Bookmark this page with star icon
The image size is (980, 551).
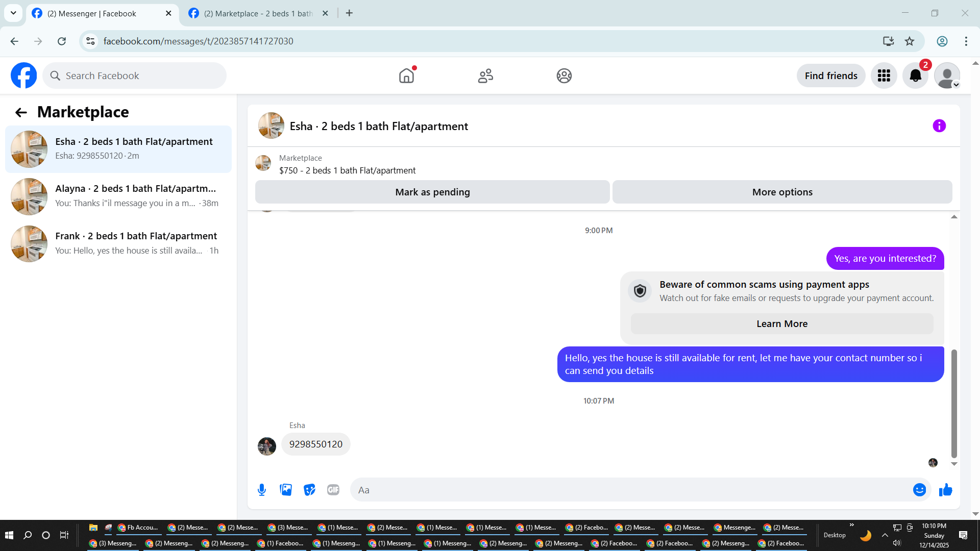[x=910, y=41]
